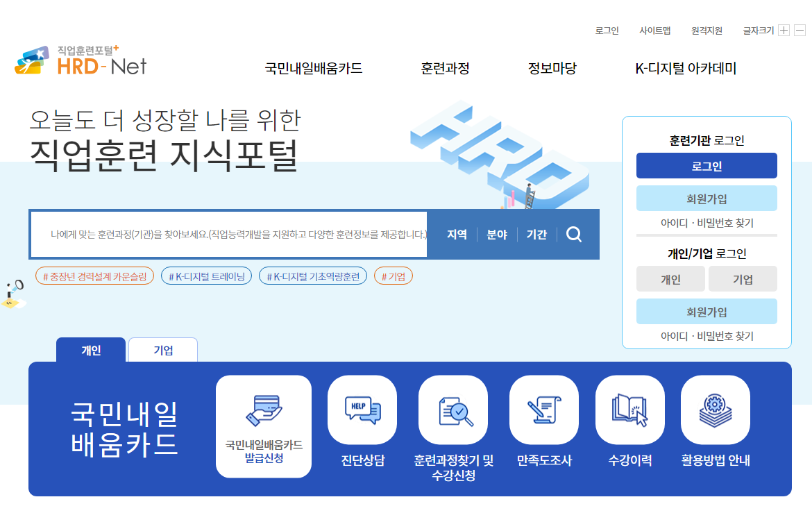Select #중장년 경력설계 카운슬링 tag
The height and width of the screenshot is (513, 812).
[95, 277]
